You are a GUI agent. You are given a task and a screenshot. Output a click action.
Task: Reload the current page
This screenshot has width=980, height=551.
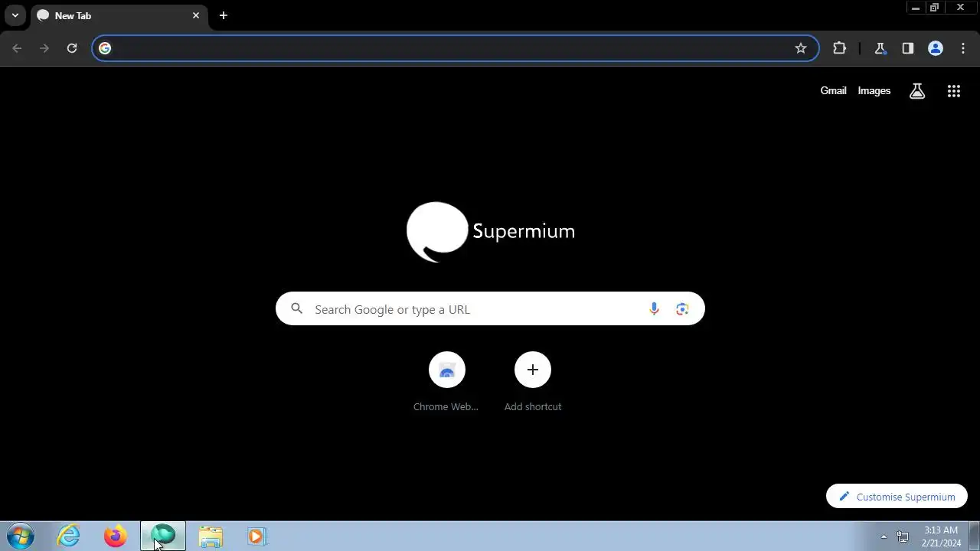(72, 48)
